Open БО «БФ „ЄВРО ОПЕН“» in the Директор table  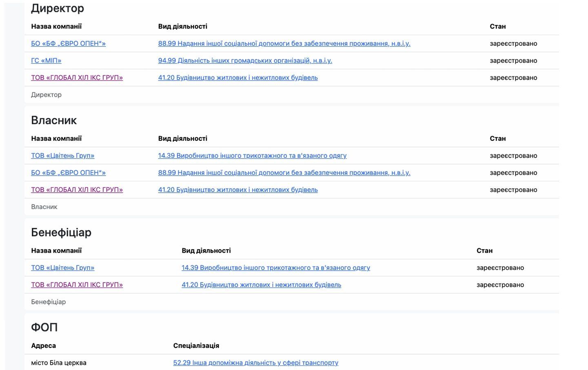[x=68, y=44]
